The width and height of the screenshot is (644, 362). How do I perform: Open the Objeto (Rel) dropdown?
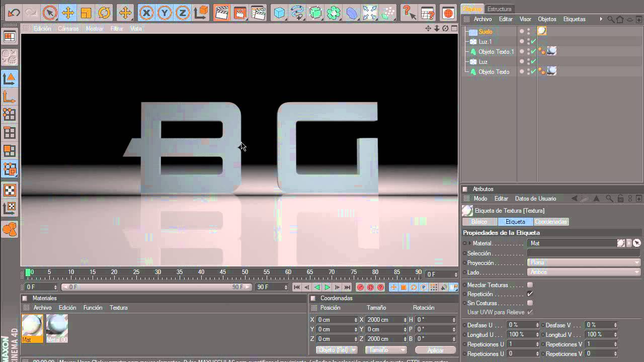click(337, 350)
